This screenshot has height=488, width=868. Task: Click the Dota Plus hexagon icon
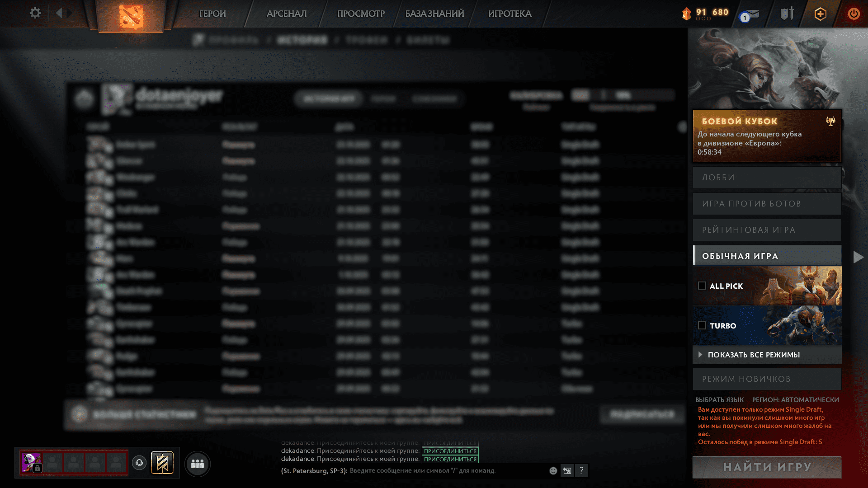coord(820,14)
